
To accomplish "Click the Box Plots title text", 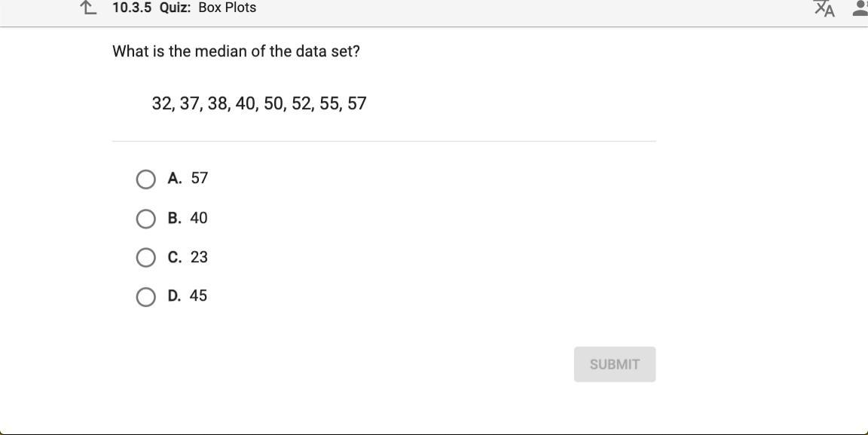I will (x=227, y=8).
